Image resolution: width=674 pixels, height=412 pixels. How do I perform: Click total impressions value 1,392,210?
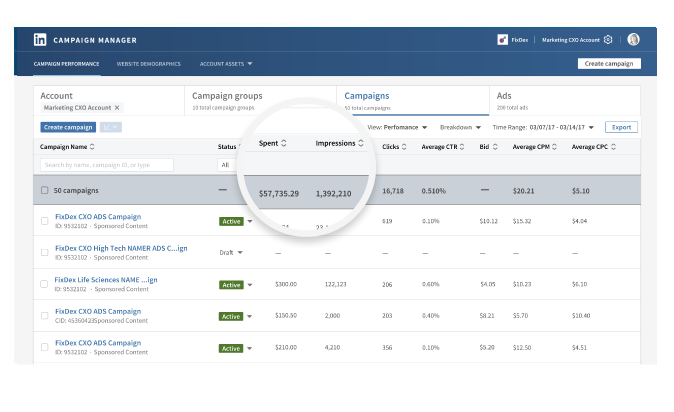point(334,194)
